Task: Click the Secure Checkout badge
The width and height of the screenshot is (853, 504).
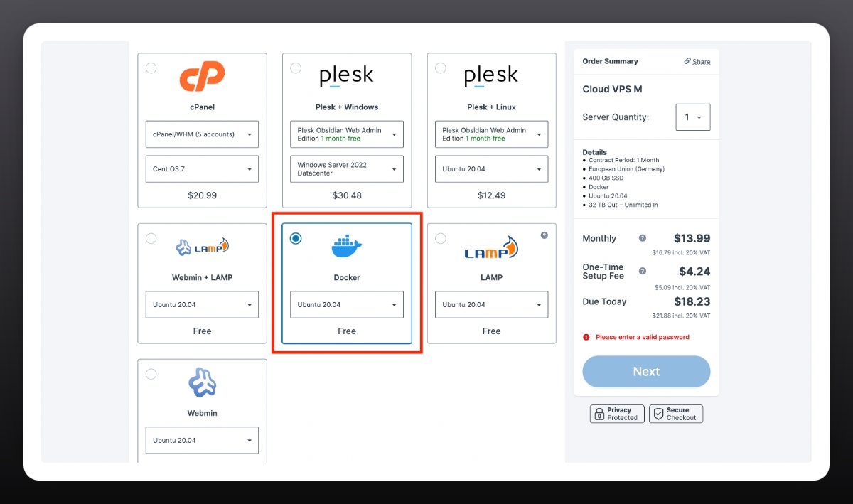Action: 676,414
